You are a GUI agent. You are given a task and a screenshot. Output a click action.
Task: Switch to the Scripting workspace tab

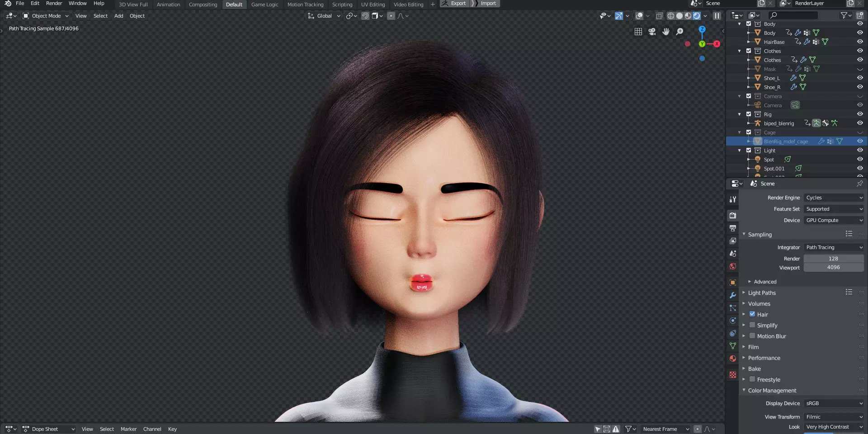tap(342, 5)
